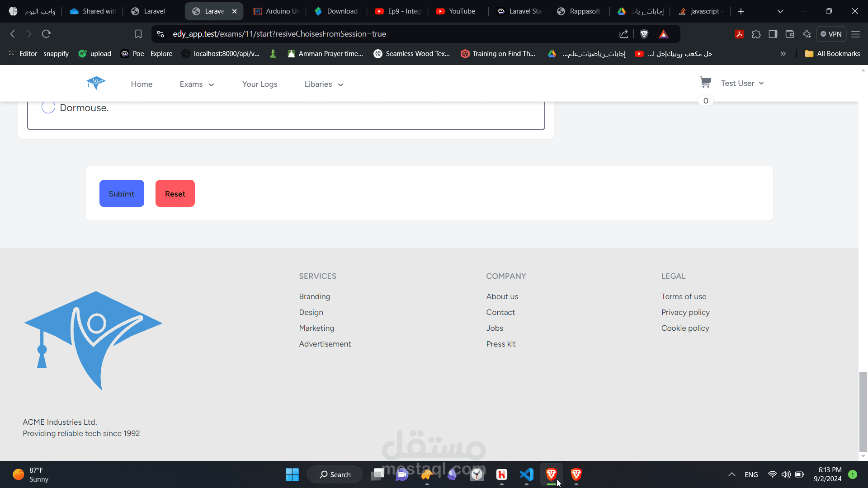This screenshot has width=868, height=488.
Task: Click the page vertical scrollbar thumb
Action: (863, 411)
